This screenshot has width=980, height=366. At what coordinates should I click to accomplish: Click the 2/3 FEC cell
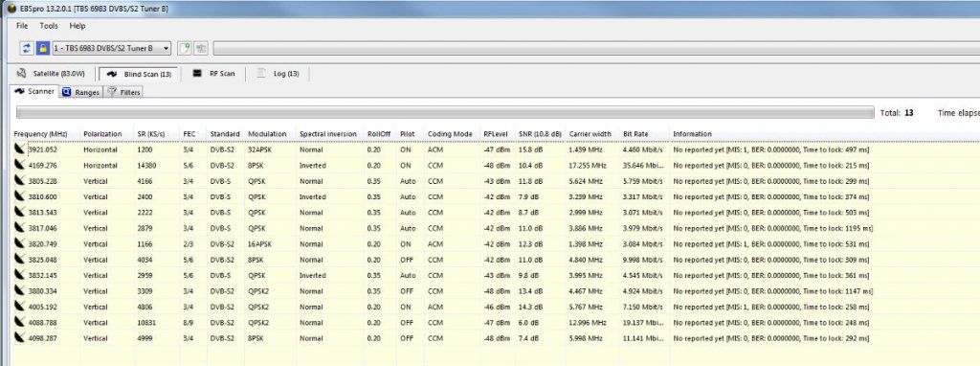[x=188, y=244]
